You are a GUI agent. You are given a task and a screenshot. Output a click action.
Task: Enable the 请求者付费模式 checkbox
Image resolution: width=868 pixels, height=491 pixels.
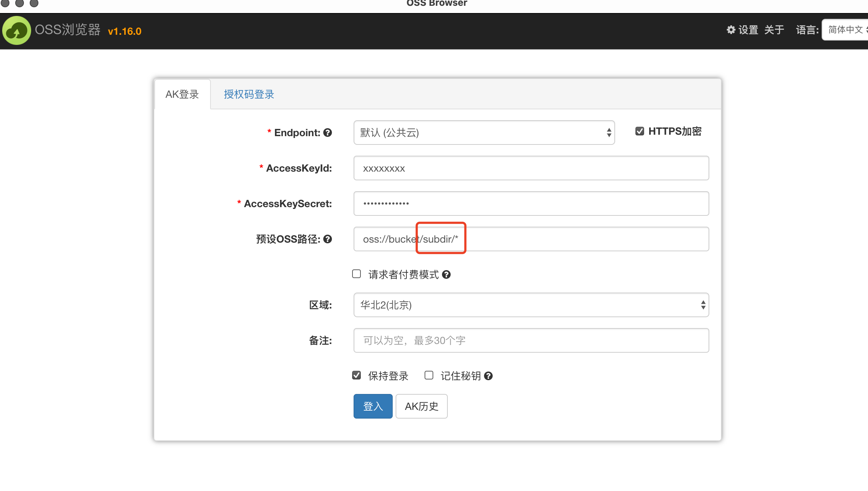(x=356, y=274)
